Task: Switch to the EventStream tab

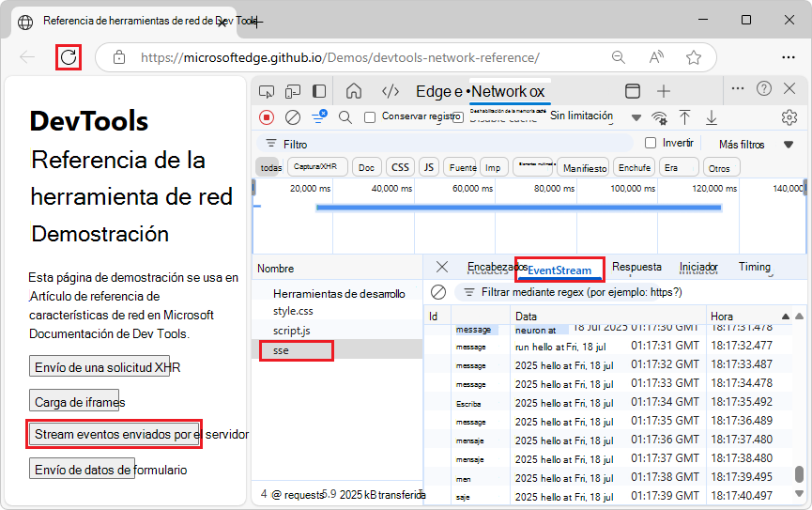Action: tap(559, 270)
